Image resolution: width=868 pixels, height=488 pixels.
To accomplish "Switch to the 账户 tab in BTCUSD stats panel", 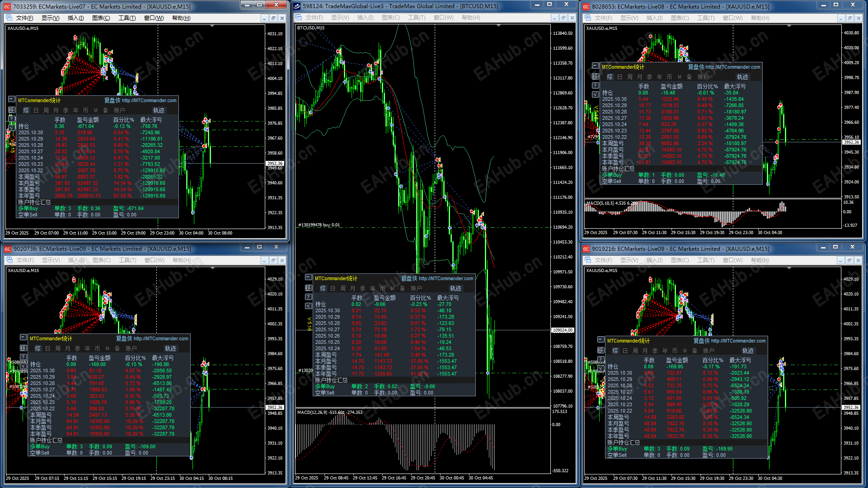I will [x=416, y=288].
